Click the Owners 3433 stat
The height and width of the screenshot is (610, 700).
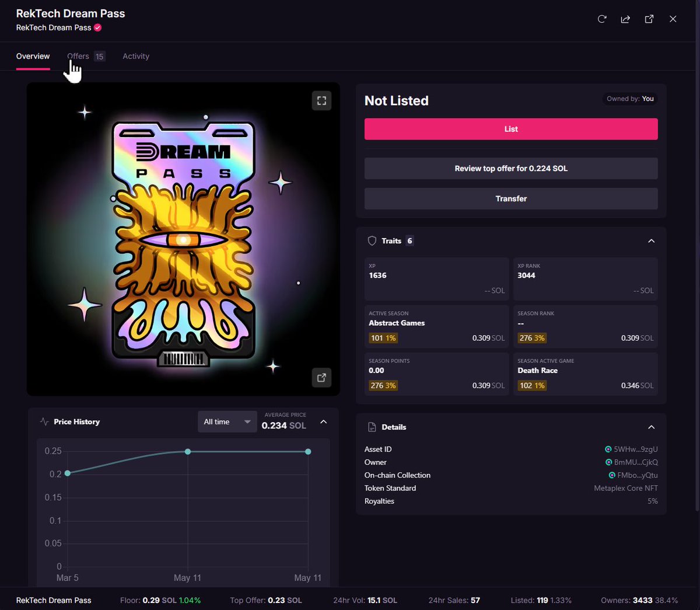pos(639,600)
